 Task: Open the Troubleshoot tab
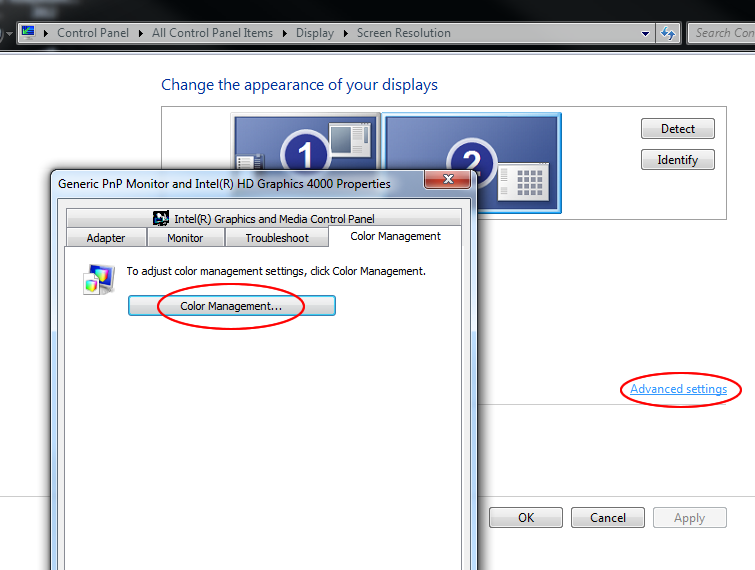pos(277,238)
